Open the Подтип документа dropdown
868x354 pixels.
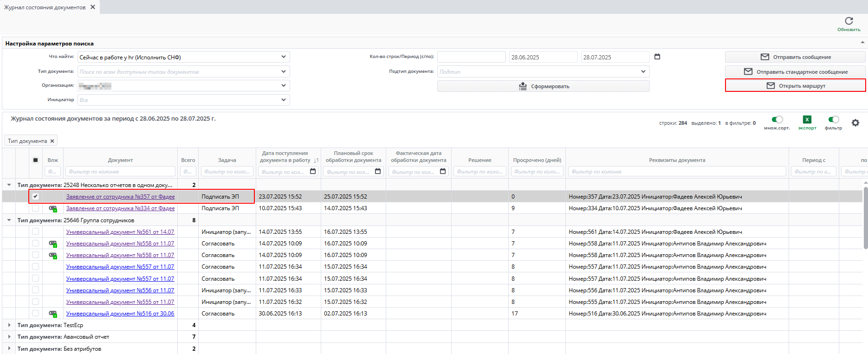[x=643, y=71]
